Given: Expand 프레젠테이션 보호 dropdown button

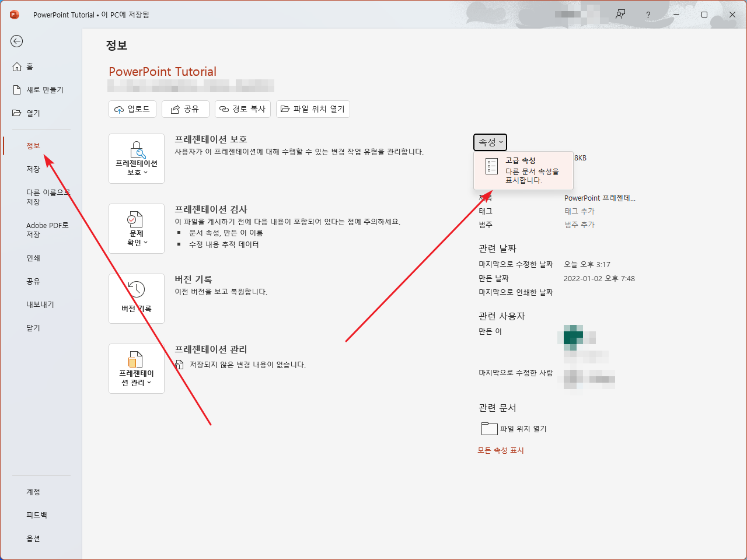Looking at the screenshot, I should 137,159.
